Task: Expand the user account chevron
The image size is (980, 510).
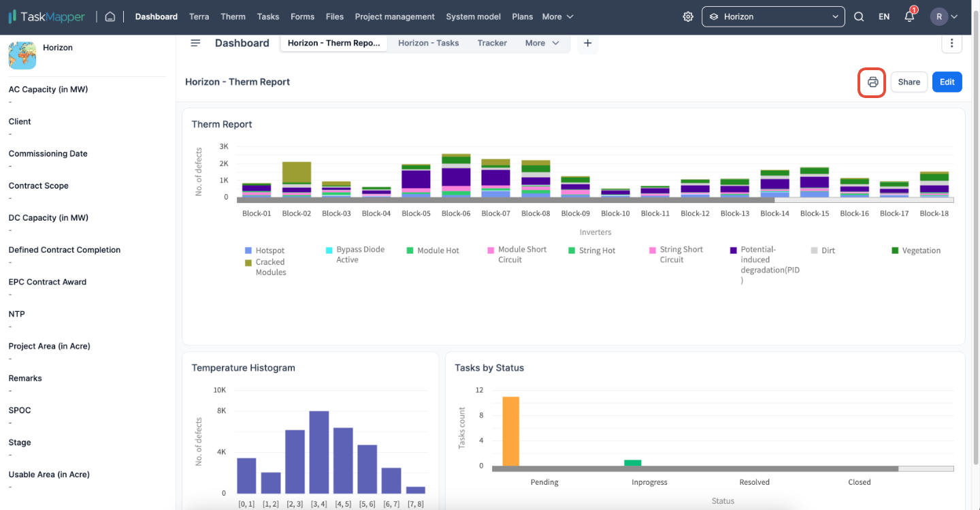Action: click(x=955, y=16)
